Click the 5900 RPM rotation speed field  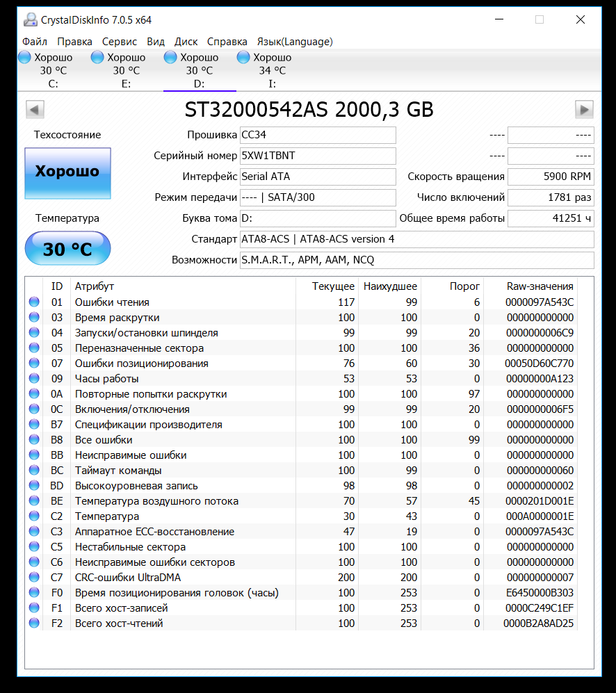[x=551, y=177]
